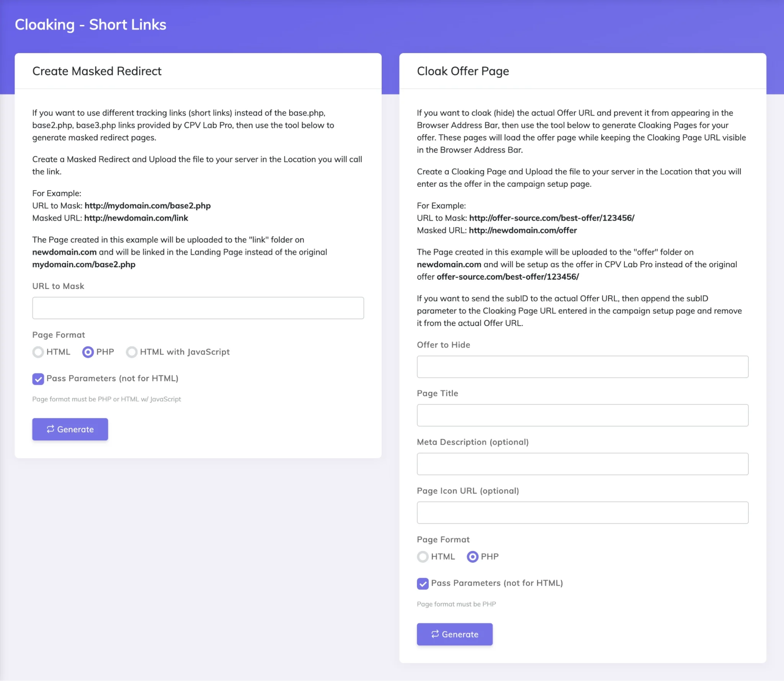Choose PHP format for Masked Redirect
Screen dimensions: 784x681
(x=88, y=352)
